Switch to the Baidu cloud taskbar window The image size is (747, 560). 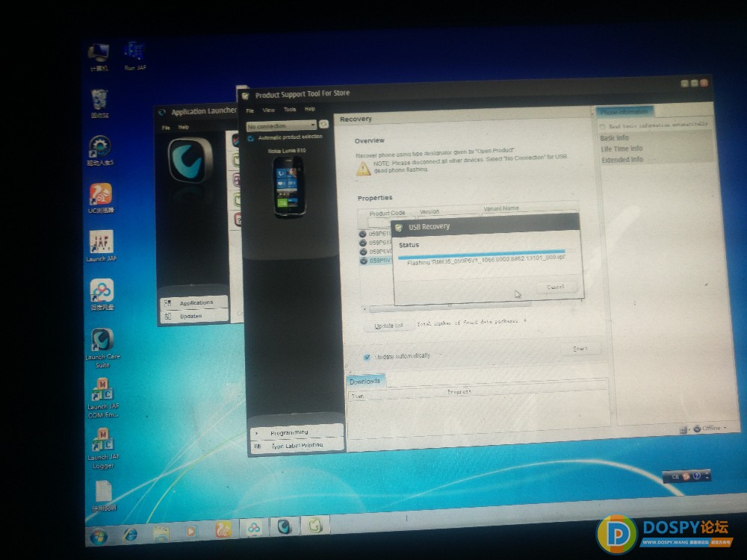point(253,527)
